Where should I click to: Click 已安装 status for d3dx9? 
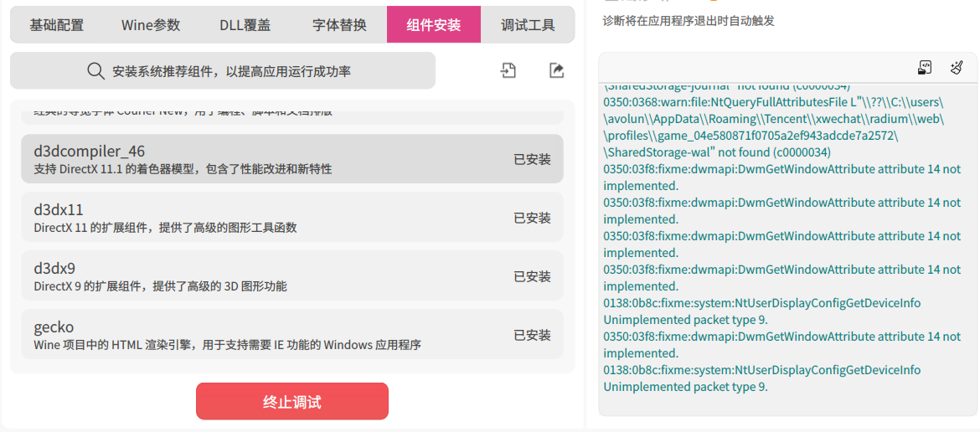[x=533, y=276]
